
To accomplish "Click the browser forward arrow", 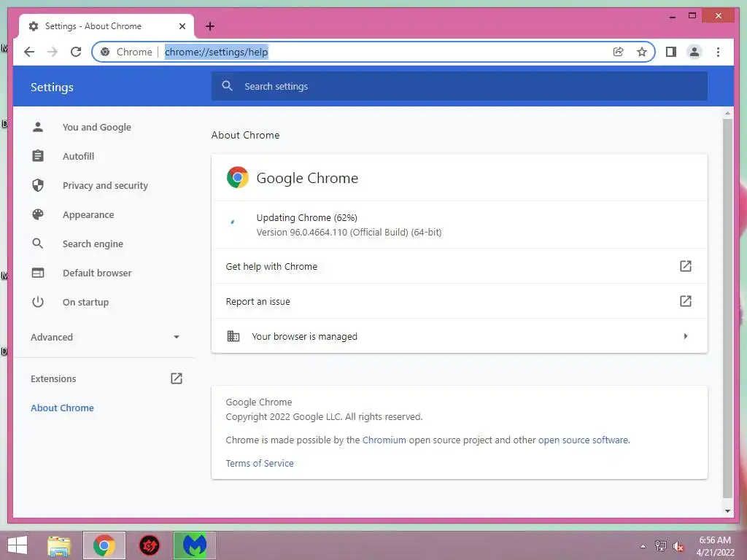I will [x=53, y=52].
